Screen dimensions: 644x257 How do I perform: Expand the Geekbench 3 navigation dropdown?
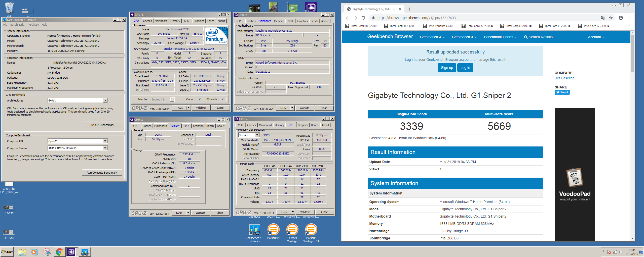[464, 37]
